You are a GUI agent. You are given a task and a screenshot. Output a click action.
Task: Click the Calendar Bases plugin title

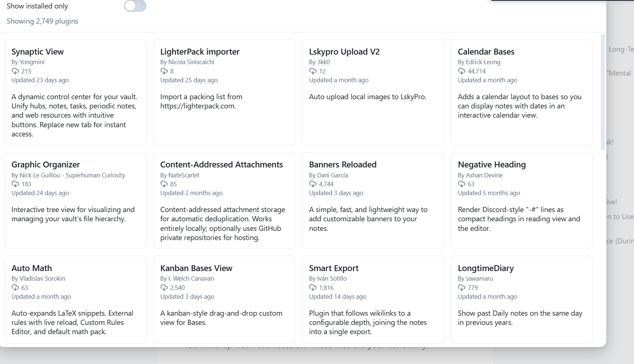click(x=486, y=52)
